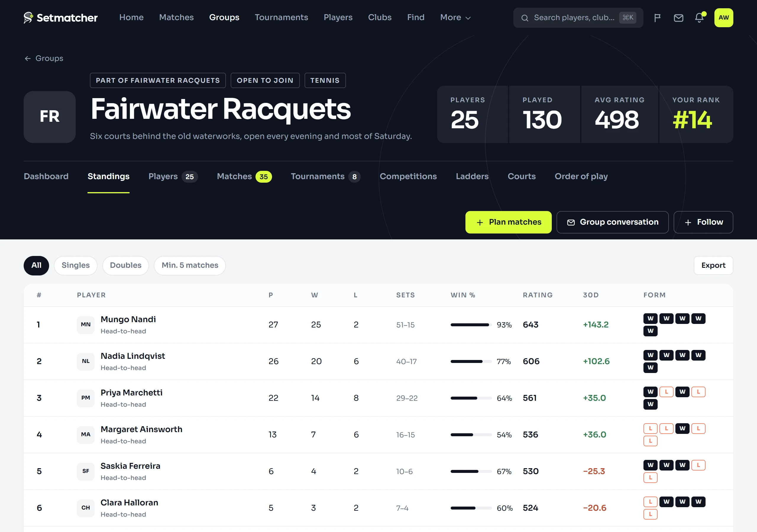Open the mail inbox icon
The width and height of the screenshot is (757, 532).
pyautogui.click(x=678, y=18)
